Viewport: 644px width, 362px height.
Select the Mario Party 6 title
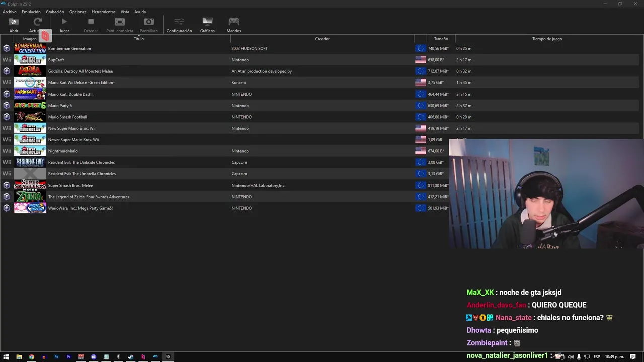click(x=60, y=106)
